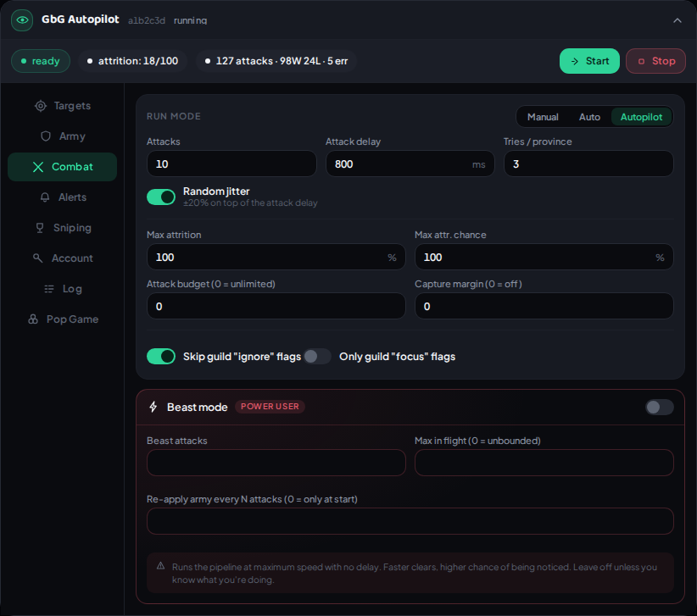The width and height of the screenshot is (697, 616).
Task: Click the "ready" status pill
Action: click(x=41, y=61)
